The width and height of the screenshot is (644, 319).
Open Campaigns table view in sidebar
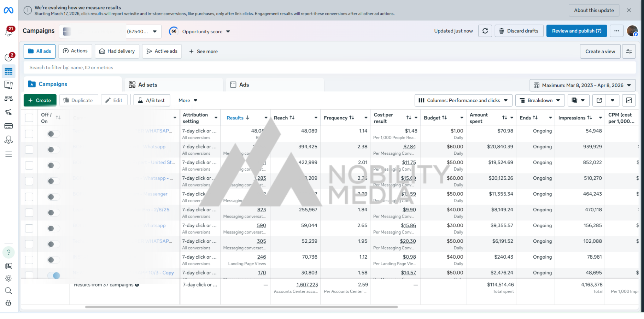(x=8, y=72)
